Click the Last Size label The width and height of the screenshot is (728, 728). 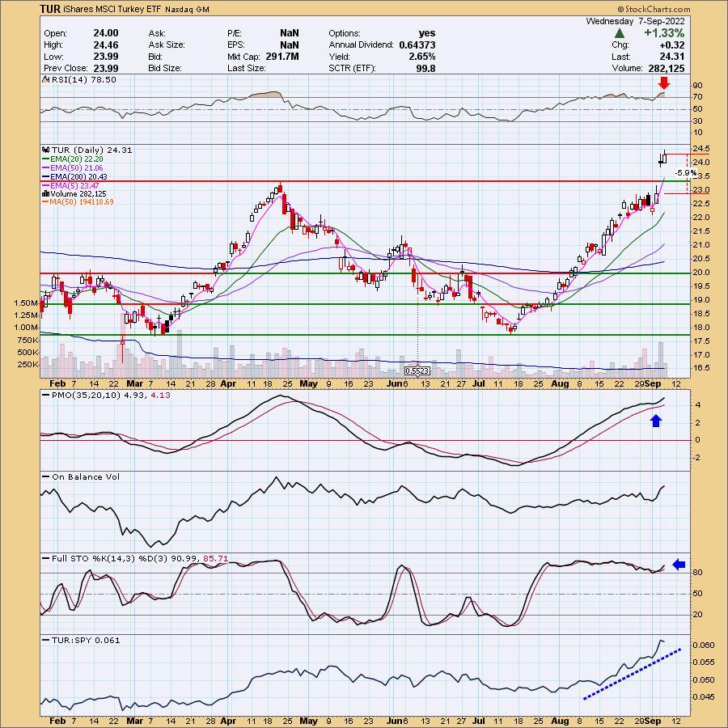[x=247, y=68]
